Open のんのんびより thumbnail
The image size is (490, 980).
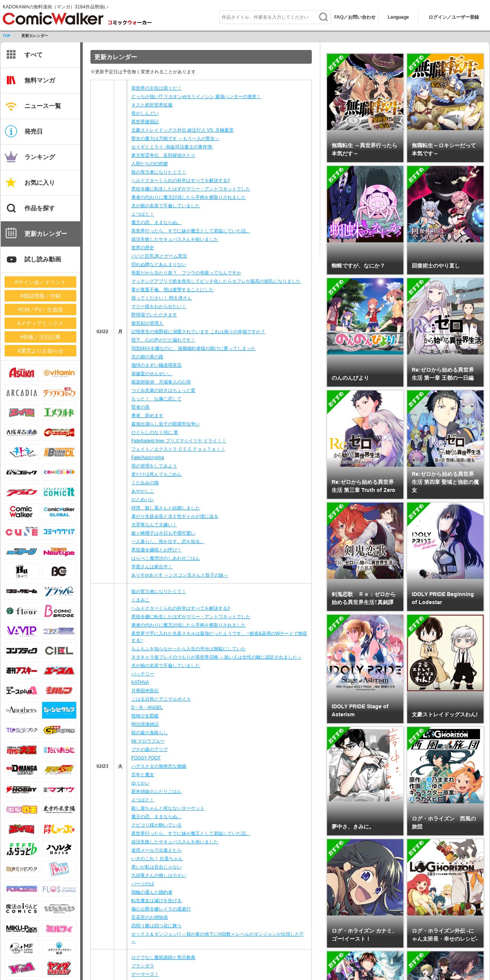[x=365, y=332]
